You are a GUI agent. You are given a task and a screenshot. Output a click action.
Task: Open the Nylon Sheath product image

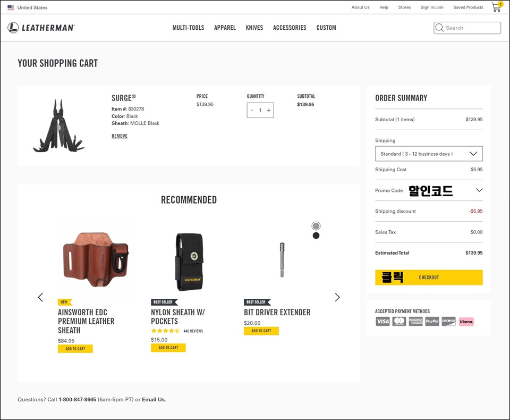tap(189, 262)
